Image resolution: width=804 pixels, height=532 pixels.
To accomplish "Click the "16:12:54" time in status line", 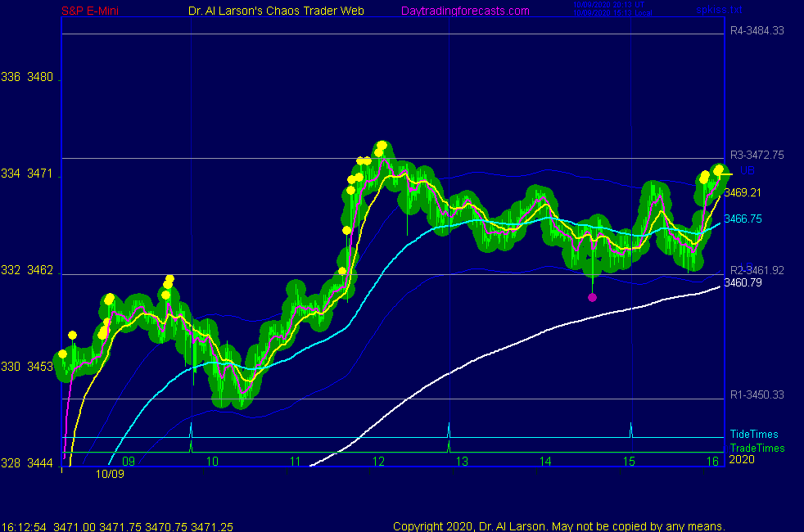I will [x=24, y=527].
